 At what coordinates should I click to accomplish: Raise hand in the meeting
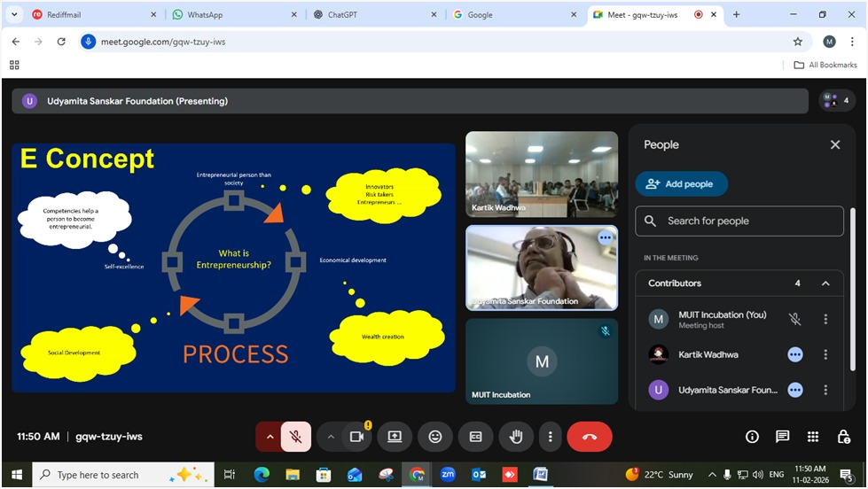[515, 437]
